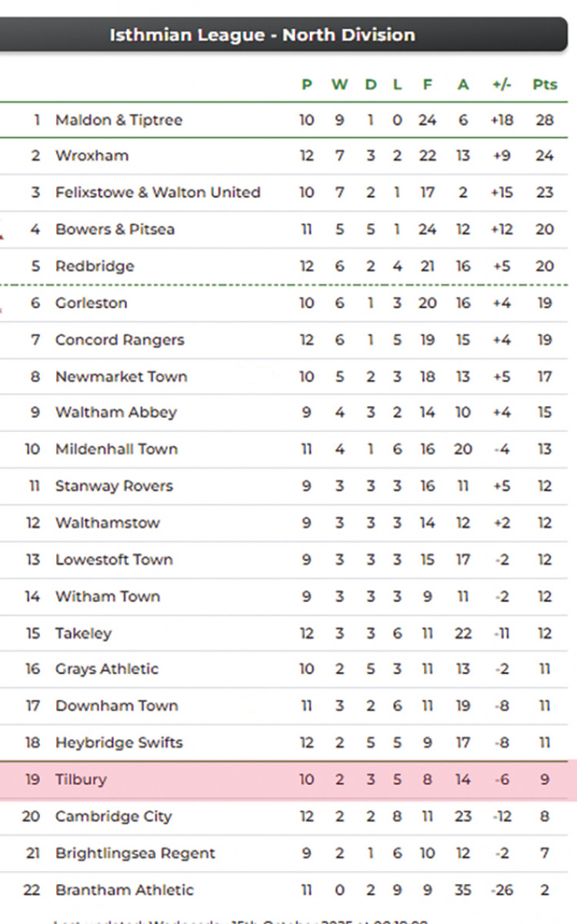Screen dimensions: 577x924
Task: Click the Waltham Abbey team name
Action: coord(115,412)
